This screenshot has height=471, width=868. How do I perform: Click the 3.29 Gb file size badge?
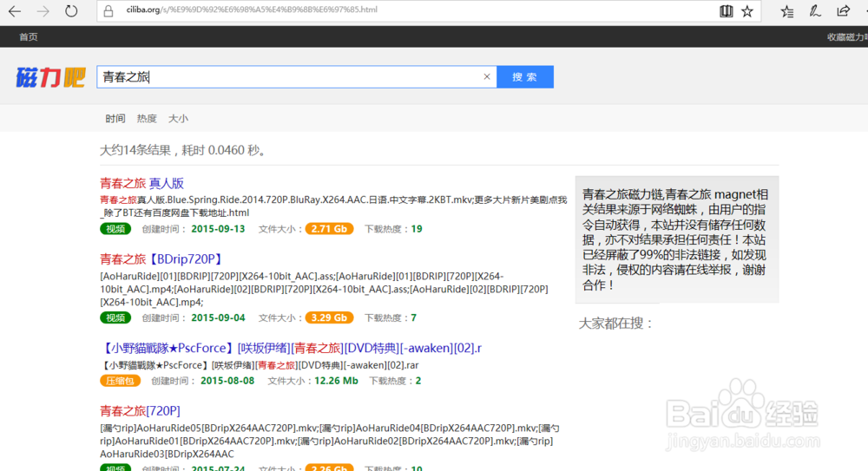pos(329,318)
